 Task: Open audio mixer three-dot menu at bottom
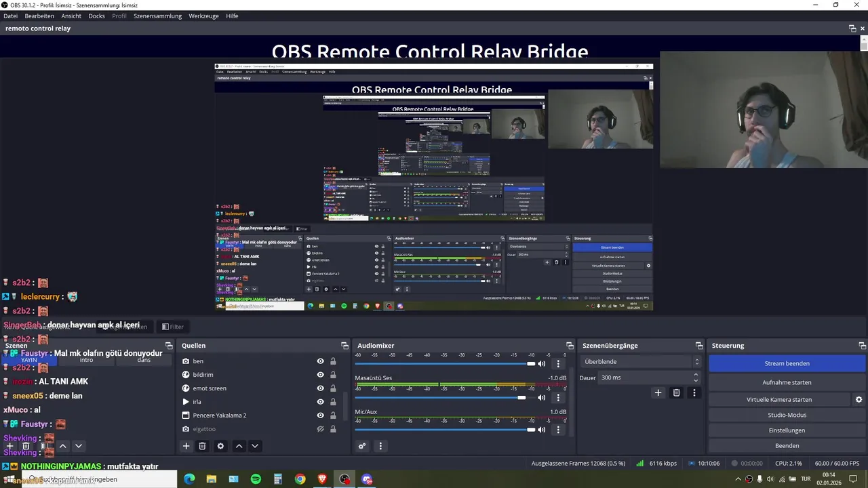(380, 446)
